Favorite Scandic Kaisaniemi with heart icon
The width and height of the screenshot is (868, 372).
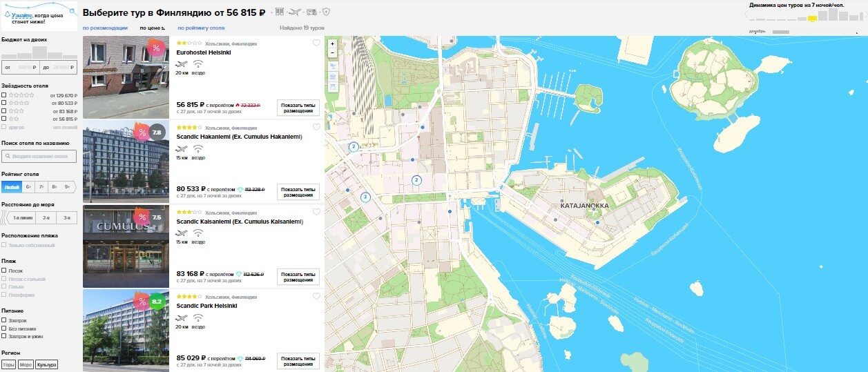(316, 212)
